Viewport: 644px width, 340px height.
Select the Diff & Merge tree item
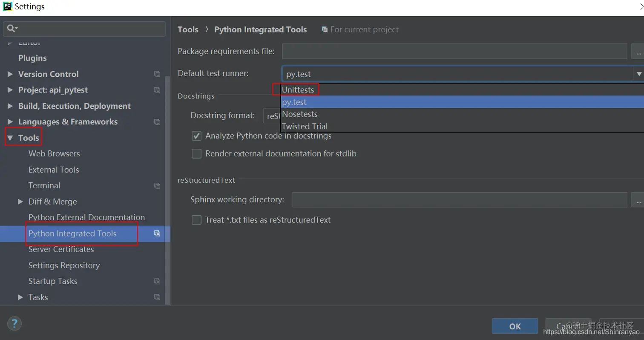coord(53,202)
